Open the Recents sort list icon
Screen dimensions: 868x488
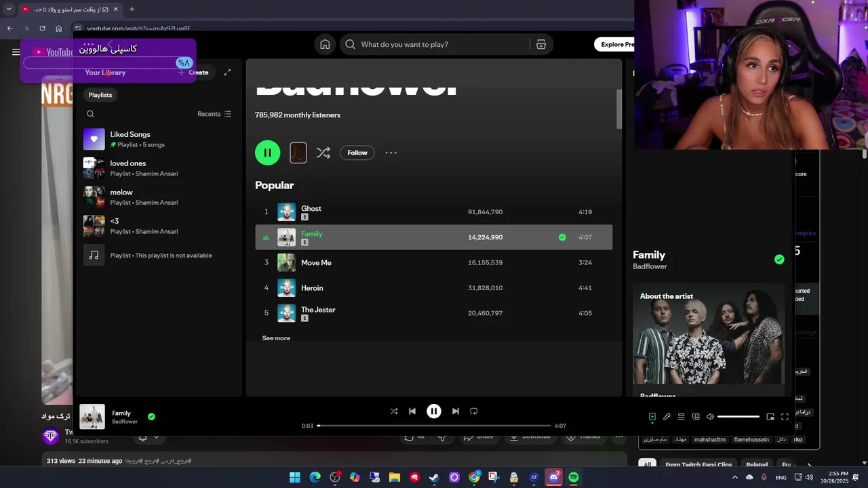pyautogui.click(x=228, y=114)
